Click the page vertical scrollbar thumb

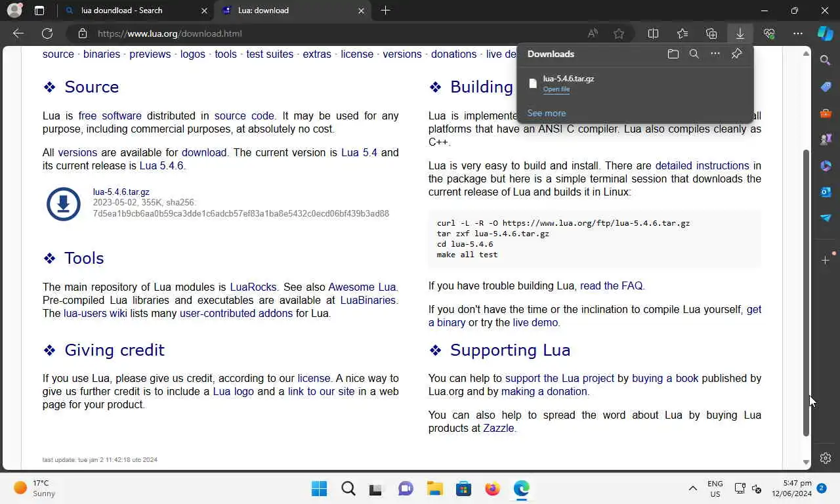click(807, 293)
